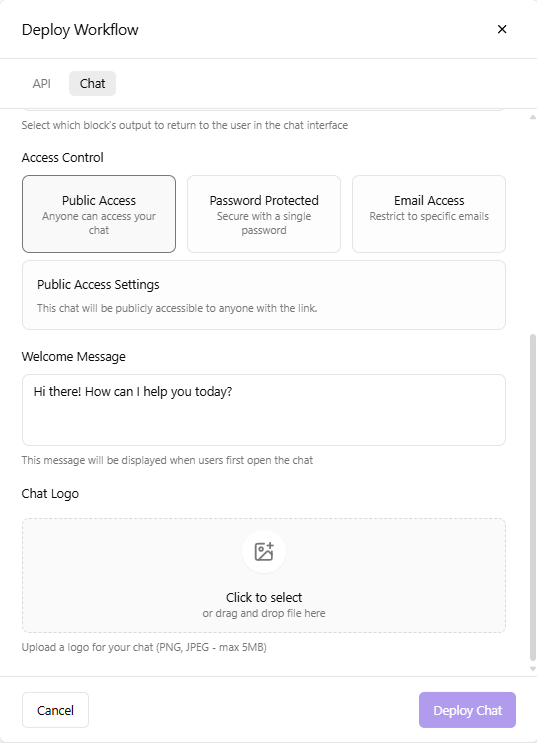This screenshot has height=743, width=537.
Task: Click the 'or drag and drop file here' text
Action: (x=264, y=613)
